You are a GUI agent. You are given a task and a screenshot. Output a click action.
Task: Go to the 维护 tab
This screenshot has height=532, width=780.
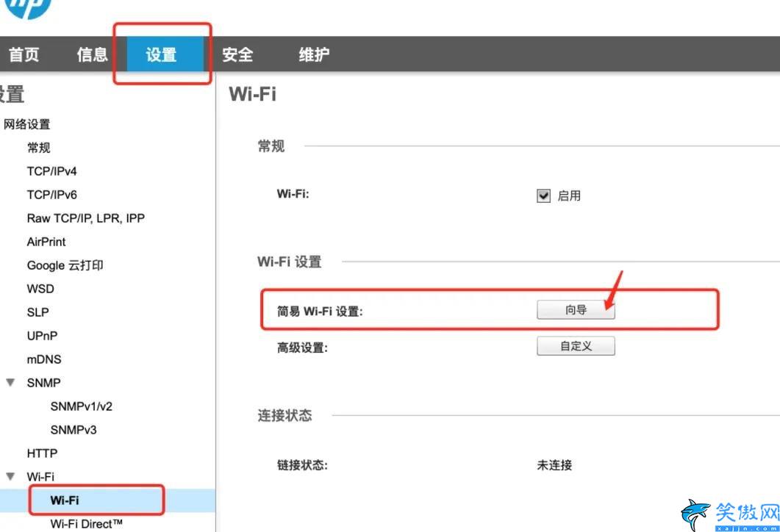tap(314, 54)
